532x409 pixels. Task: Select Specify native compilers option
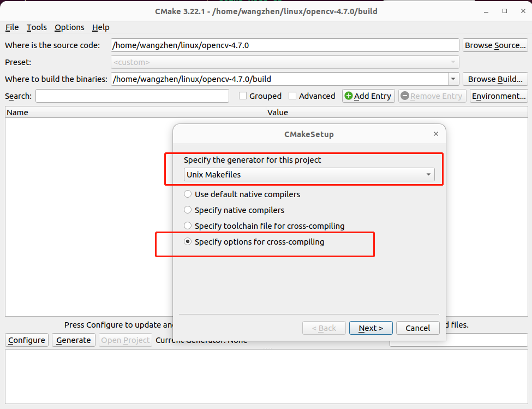[234, 210]
